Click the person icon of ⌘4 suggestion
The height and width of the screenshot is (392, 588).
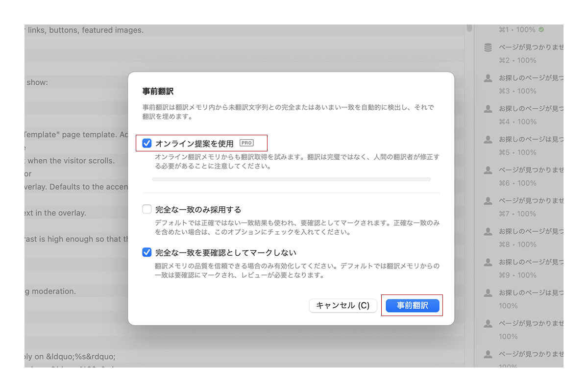[488, 109]
